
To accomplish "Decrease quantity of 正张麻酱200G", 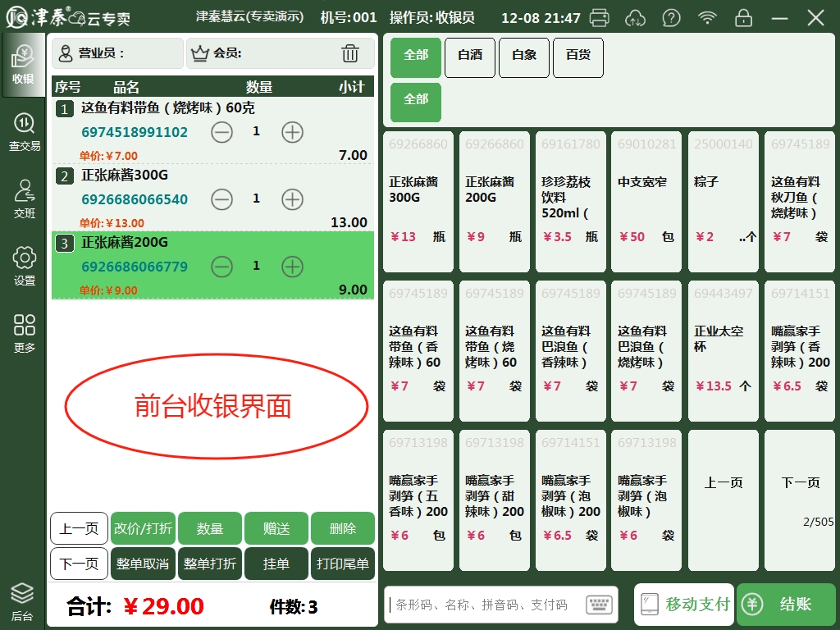I will (x=221, y=266).
